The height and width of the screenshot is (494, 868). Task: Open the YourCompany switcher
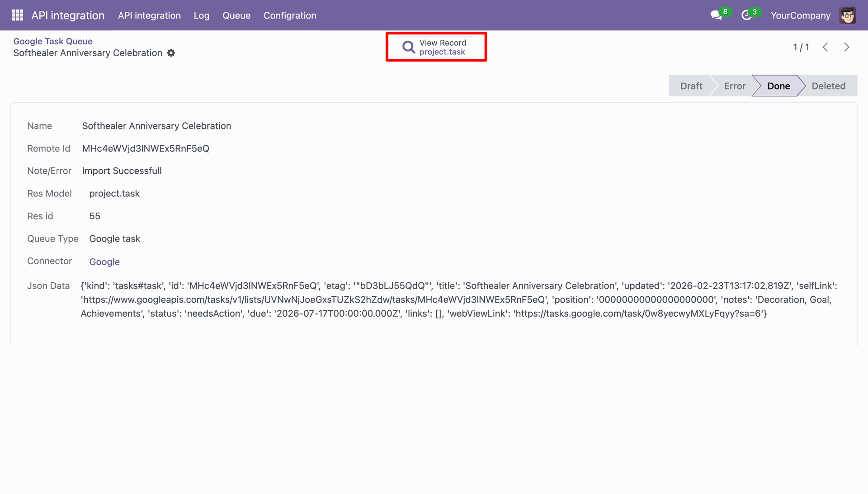click(800, 15)
